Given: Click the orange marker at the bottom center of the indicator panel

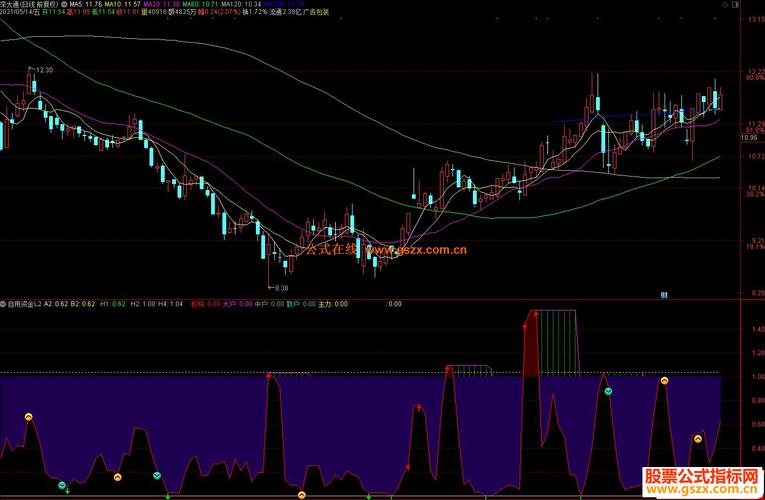Looking at the screenshot, I should [302, 494].
